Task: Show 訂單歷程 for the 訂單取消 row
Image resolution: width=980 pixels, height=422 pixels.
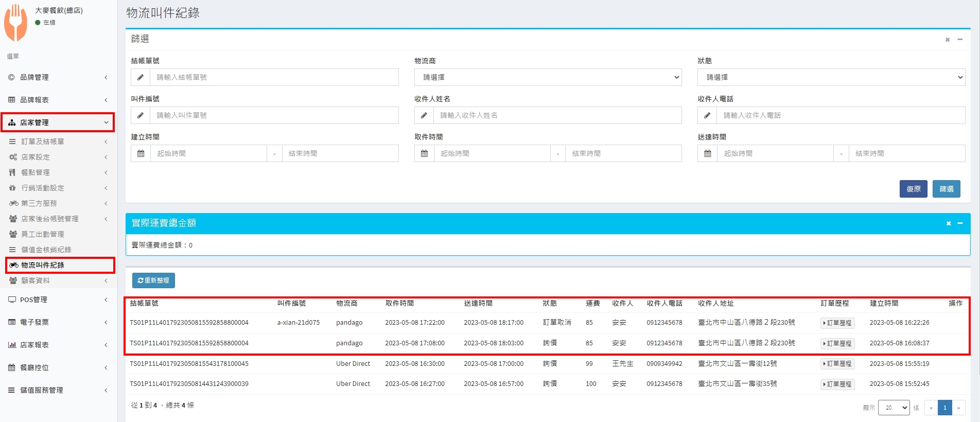Action: coord(837,323)
